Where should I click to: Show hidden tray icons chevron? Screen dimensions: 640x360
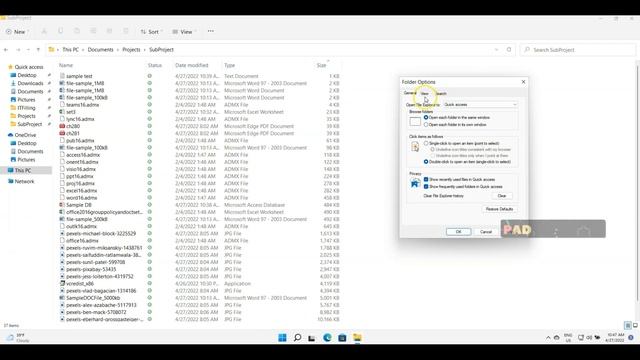[548, 338]
